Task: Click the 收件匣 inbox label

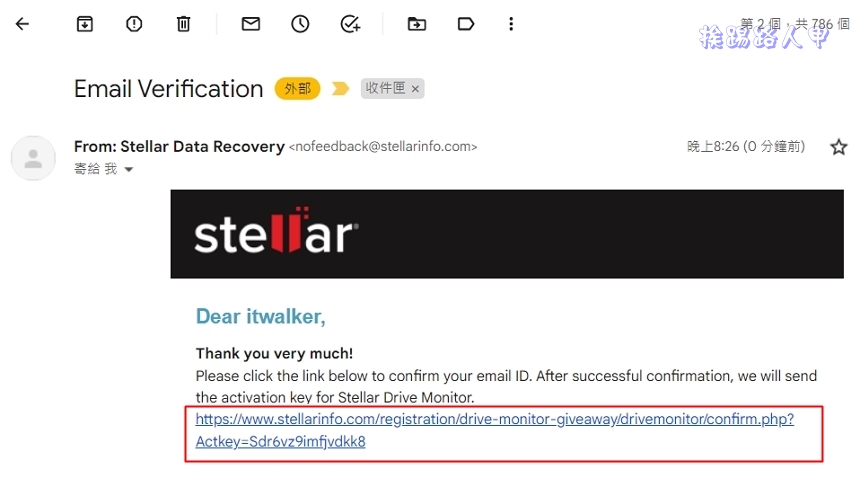Action: [385, 88]
